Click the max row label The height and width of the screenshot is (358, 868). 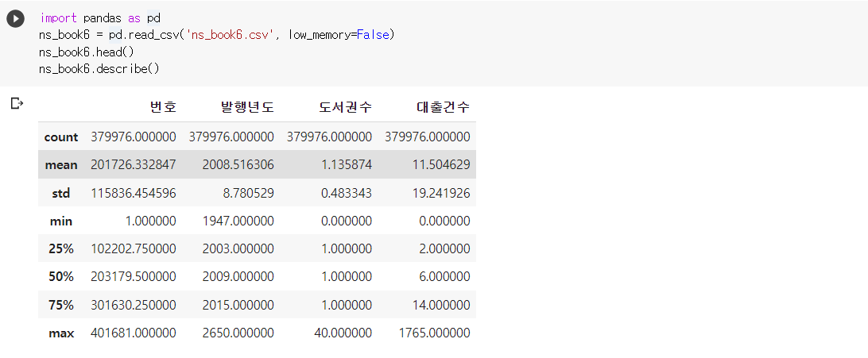(61, 333)
